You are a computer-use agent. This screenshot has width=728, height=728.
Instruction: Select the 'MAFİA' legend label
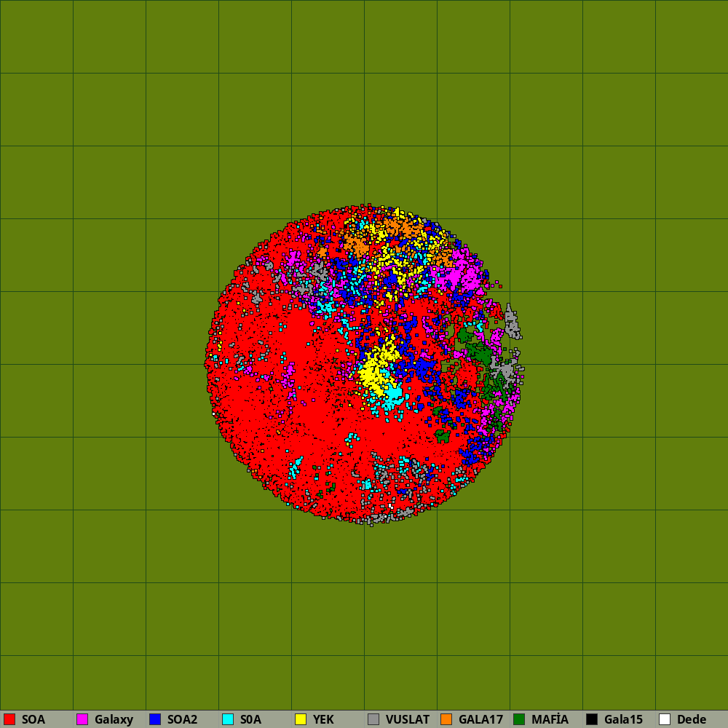pyautogui.click(x=550, y=719)
